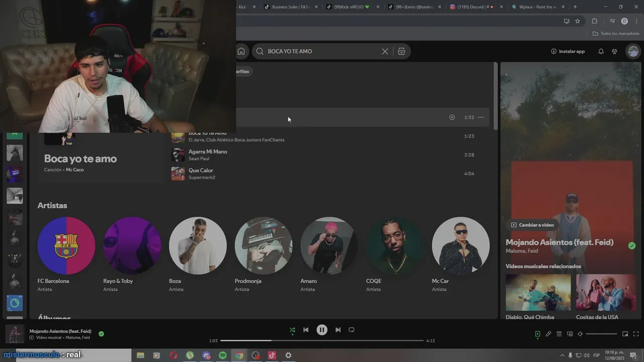
Task: Adjust the volume slider
Action: pos(601,334)
